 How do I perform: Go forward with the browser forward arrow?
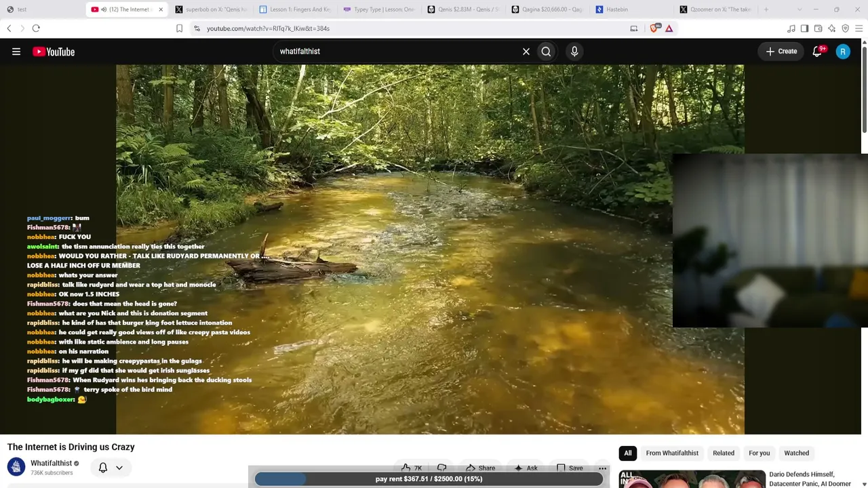(22, 28)
